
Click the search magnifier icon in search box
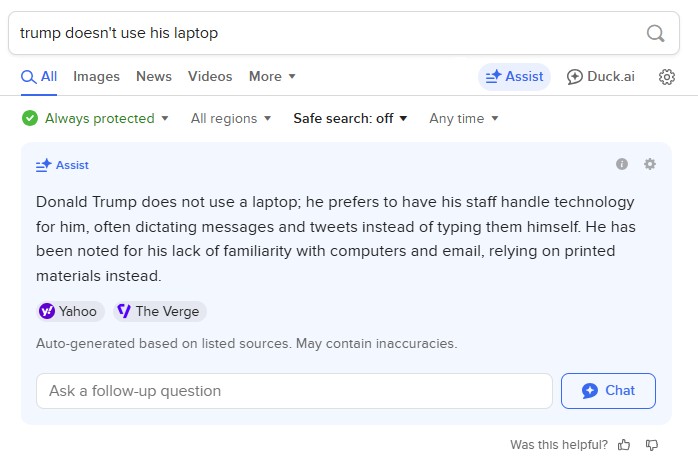(655, 33)
